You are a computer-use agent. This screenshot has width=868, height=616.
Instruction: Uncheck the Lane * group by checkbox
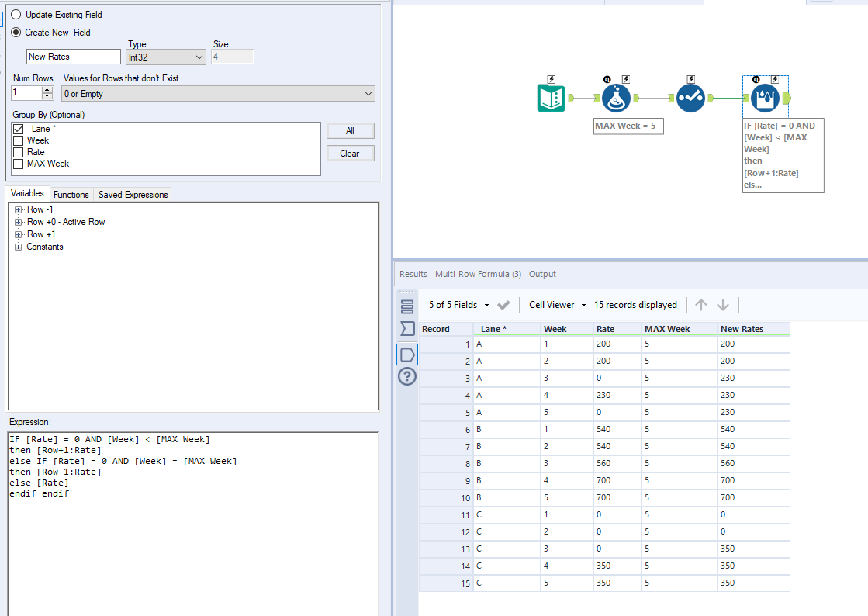[17, 129]
